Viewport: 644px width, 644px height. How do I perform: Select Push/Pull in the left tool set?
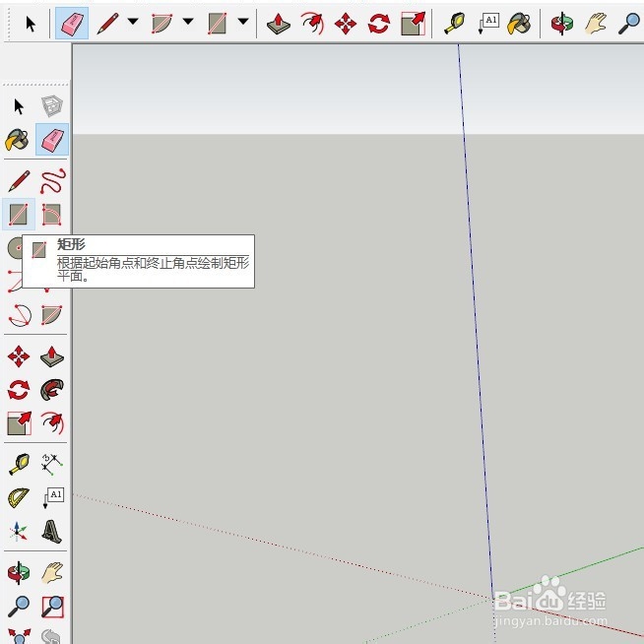click(52, 356)
